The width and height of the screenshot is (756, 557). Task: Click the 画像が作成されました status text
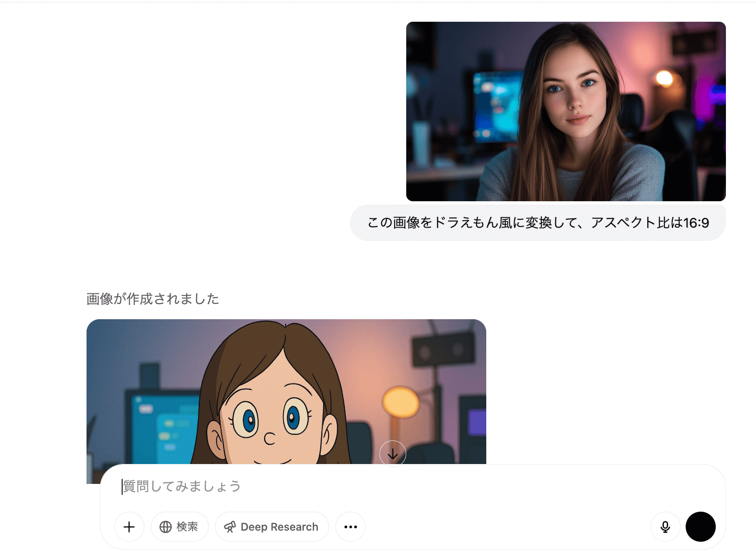[x=153, y=299]
